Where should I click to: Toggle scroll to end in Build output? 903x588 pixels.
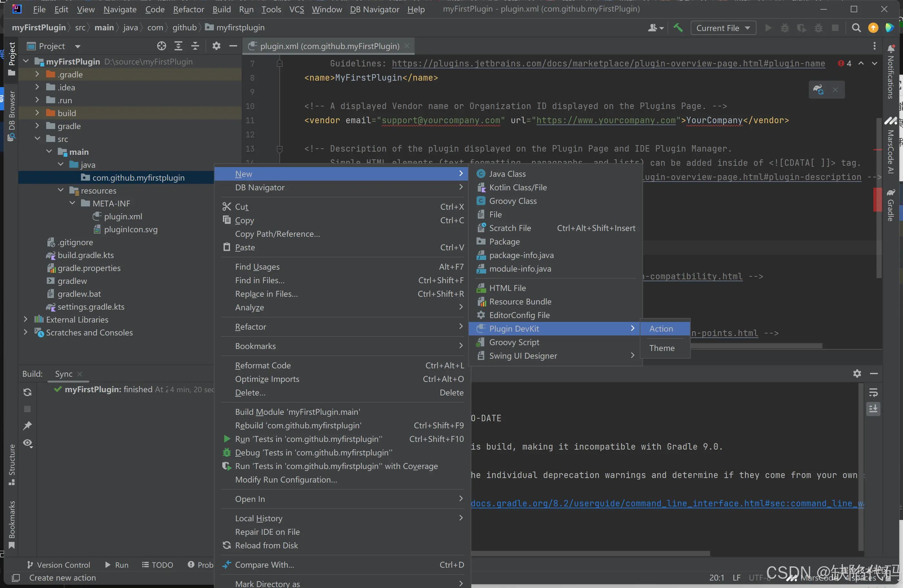pyautogui.click(x=873, y=409)
